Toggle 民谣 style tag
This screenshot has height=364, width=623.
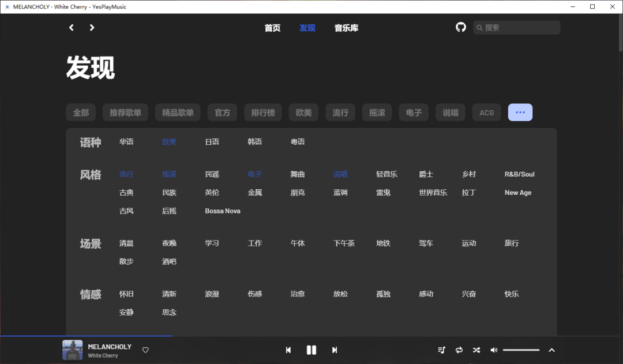click(x=212, y=174)
